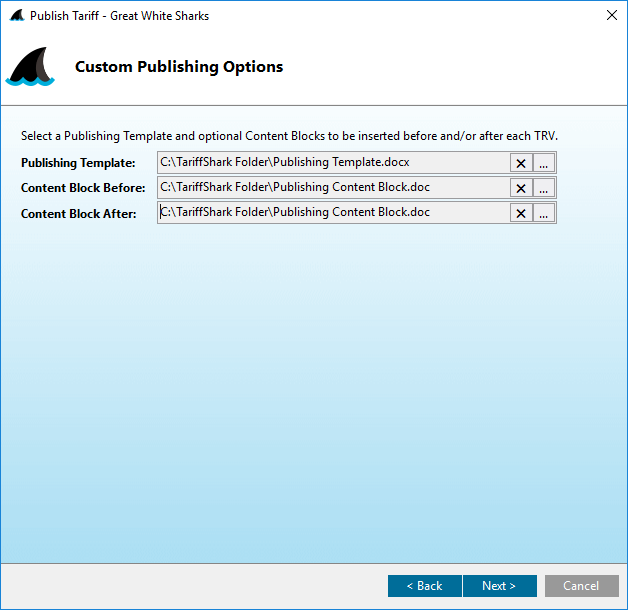628x610 pixels.
Task: Browse for a Publishing Template file
Action: (x=543, y=163)
